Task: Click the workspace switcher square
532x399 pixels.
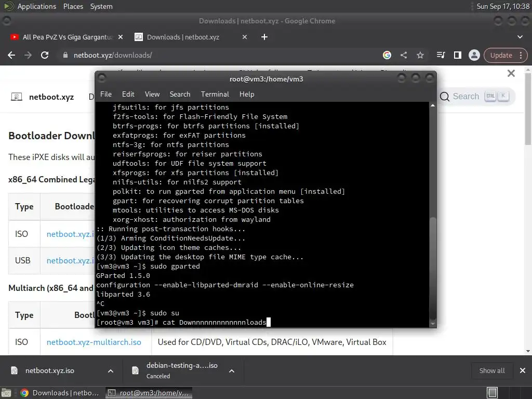Action: pos(492,393)
